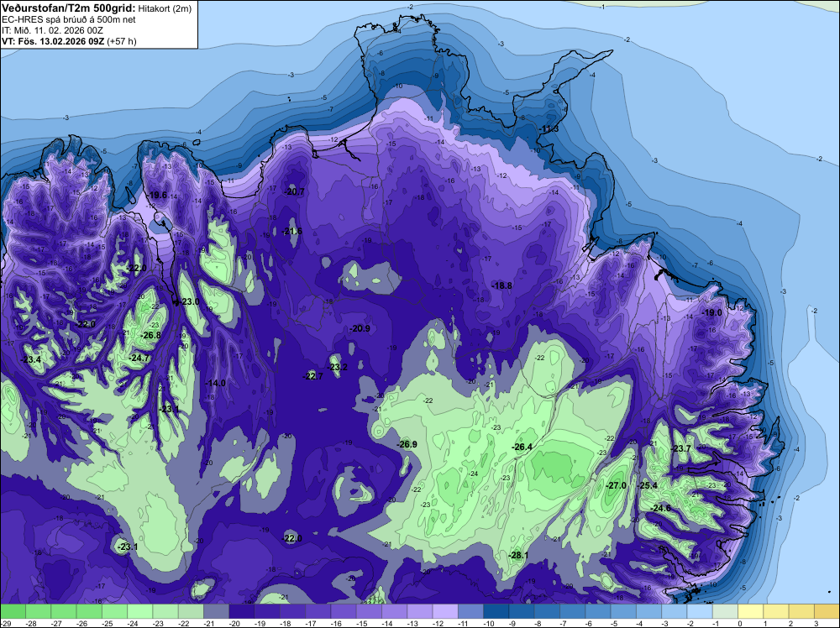The image size is (840, 628).
Task: Pick the light green legend swatch above -24
Action: (x=139, y=611)
